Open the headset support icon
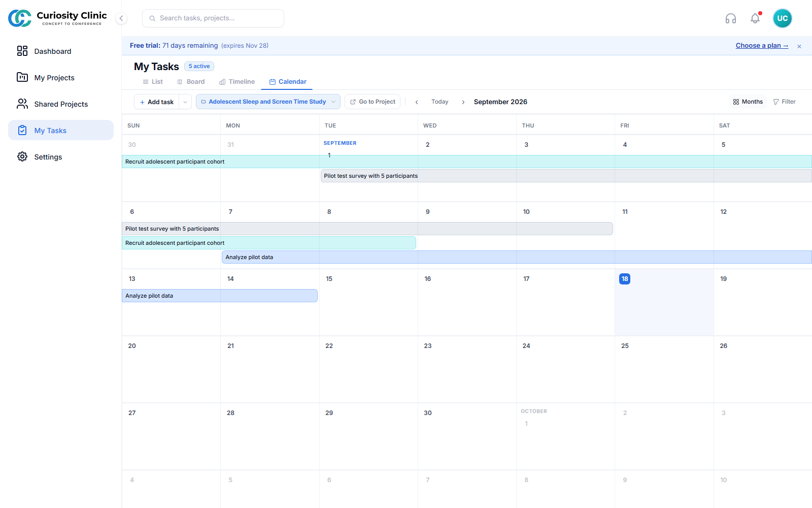Screen dimensions: 812x508 [x=730, y=19]
